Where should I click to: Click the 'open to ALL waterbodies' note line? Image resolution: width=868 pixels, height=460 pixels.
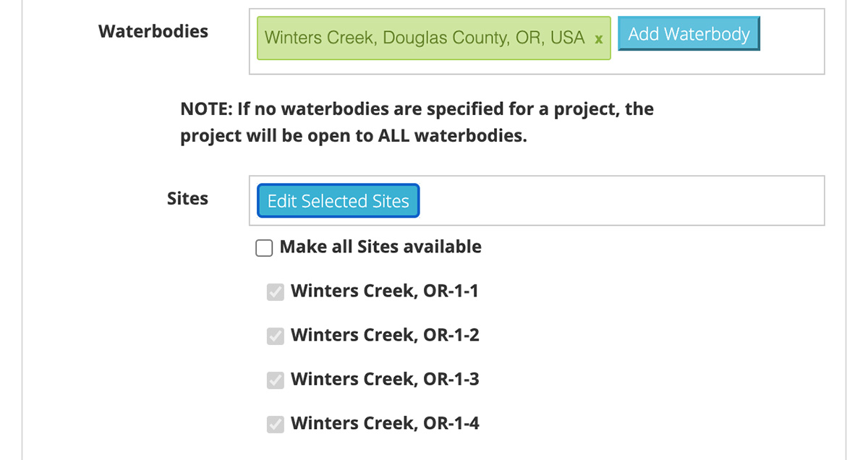tap(353, 136)
